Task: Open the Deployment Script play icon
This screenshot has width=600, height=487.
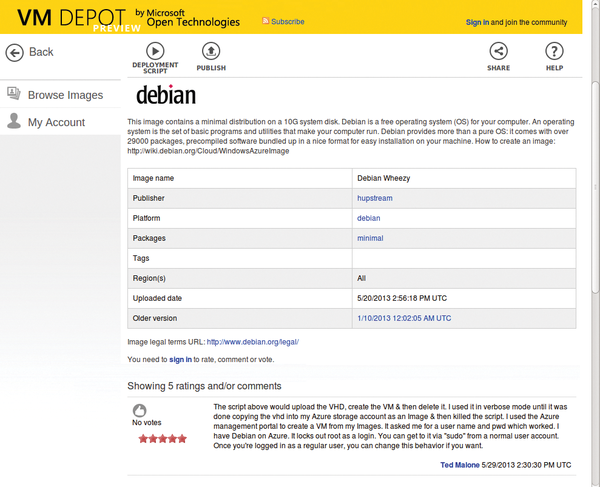Action: (x=155, y=51)
